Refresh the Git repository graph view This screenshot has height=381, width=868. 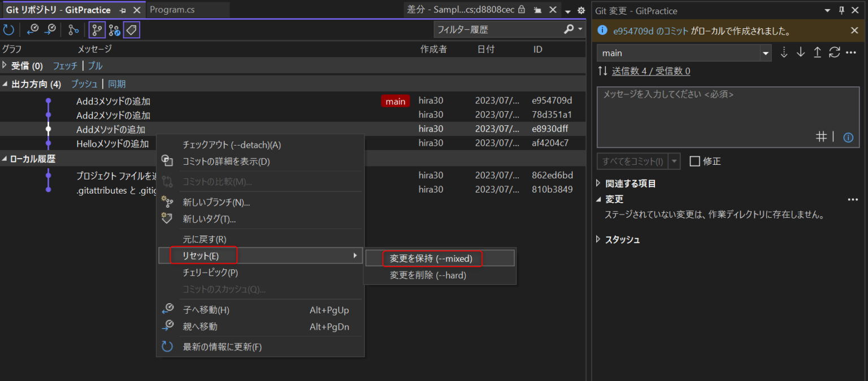[x=9, y=29]
